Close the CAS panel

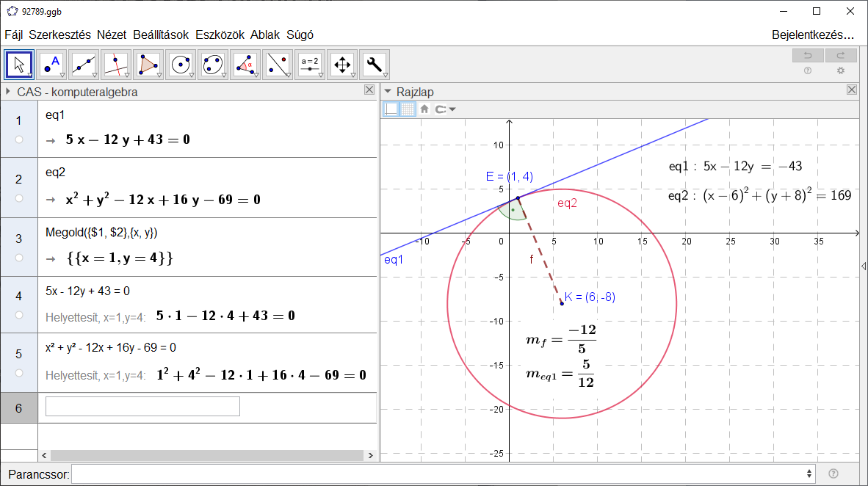pyautogui.click(x=369, y=90)
